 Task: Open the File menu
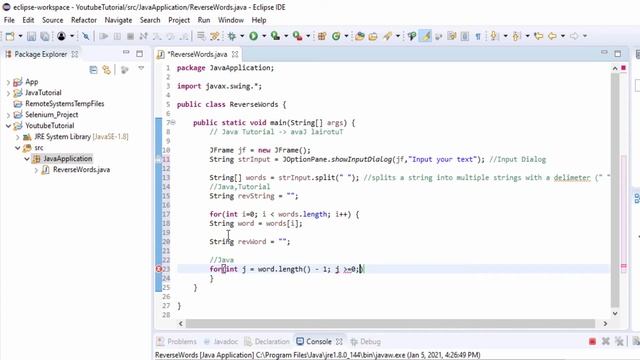click(x=9, y=20)
